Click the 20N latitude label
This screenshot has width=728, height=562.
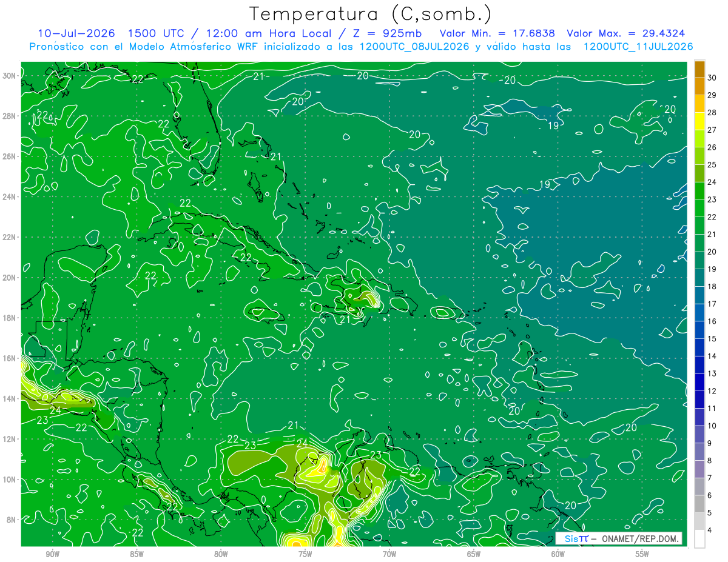10,278
